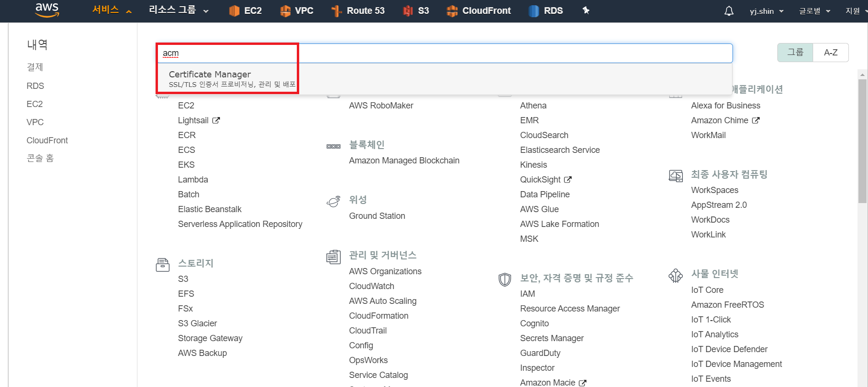Open AWS Organizations service
The image size is (868, 387).
[386, 271]
